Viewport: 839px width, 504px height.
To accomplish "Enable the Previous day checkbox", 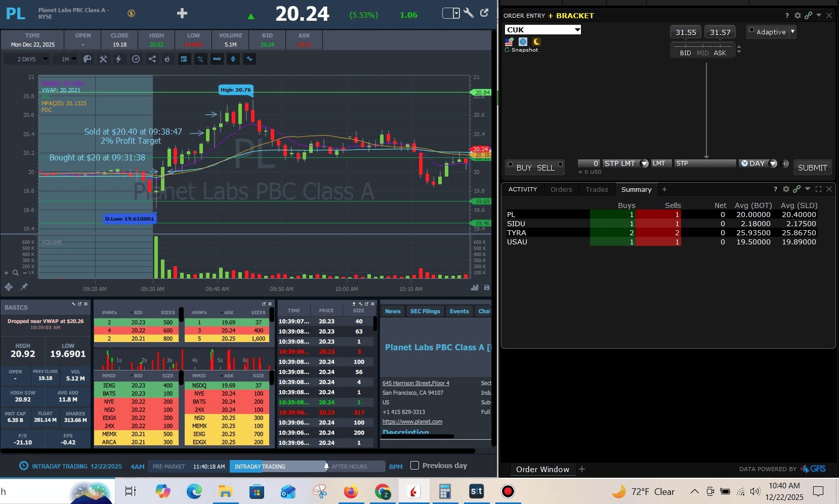I will click(x=414, y=466).
